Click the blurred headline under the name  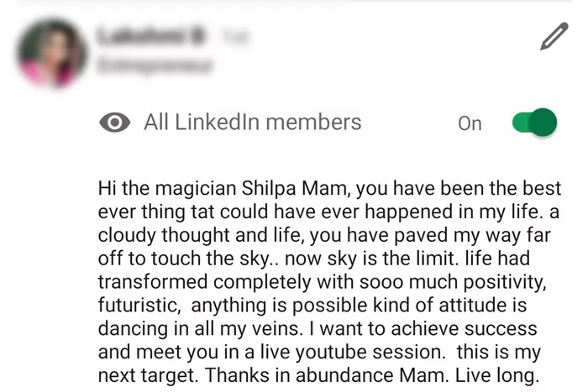155,65
